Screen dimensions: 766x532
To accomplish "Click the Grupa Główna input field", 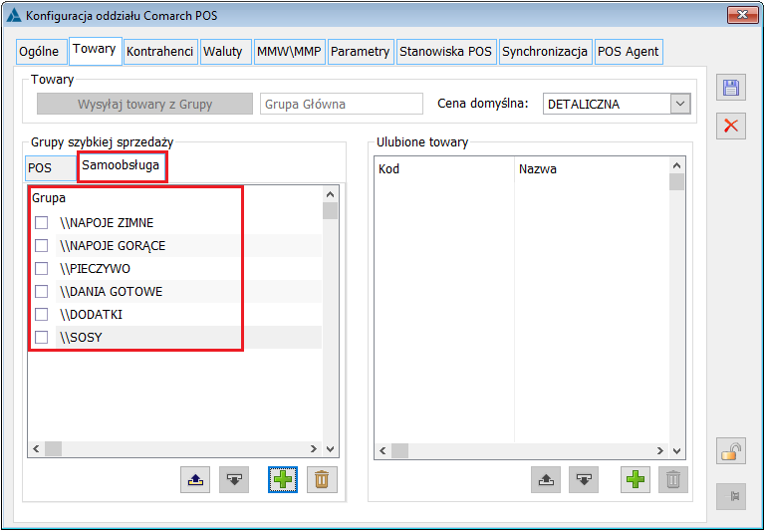I will coord(342,104).
